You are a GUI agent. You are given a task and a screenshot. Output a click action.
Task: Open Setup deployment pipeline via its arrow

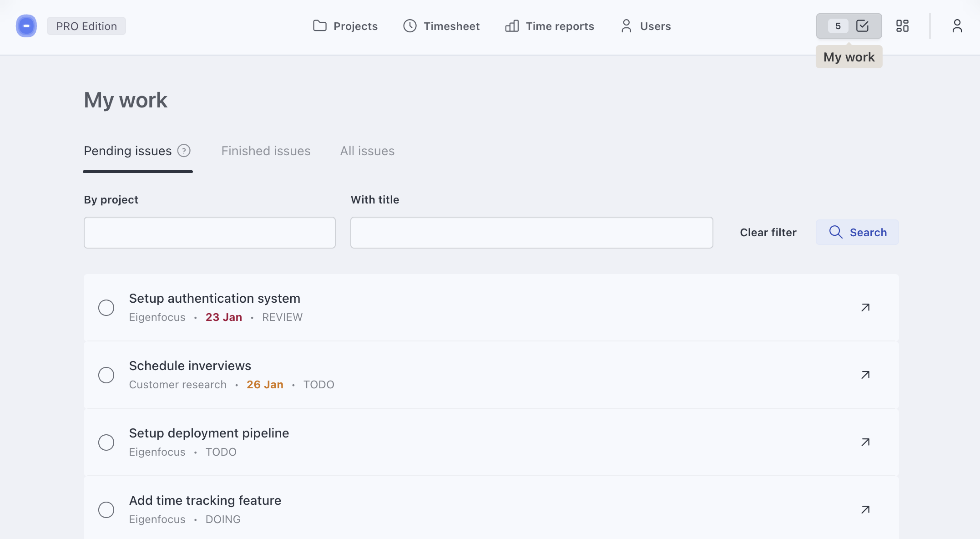[865, 442]
